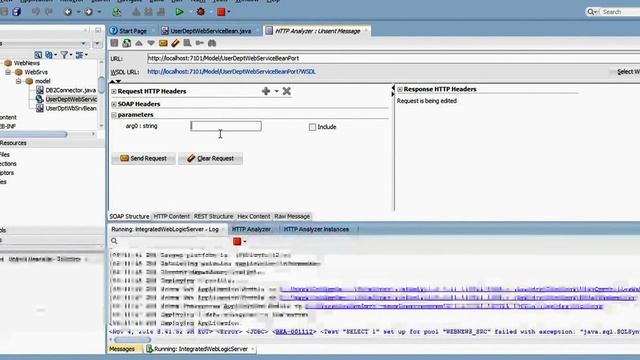Open the WSDL URL hyperlink

pos(231,72)
